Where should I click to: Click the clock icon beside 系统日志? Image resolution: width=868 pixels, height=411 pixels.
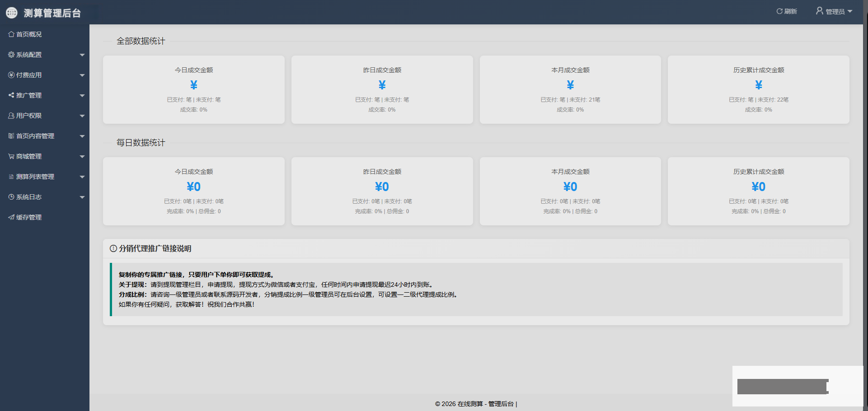tap(11, 197)
